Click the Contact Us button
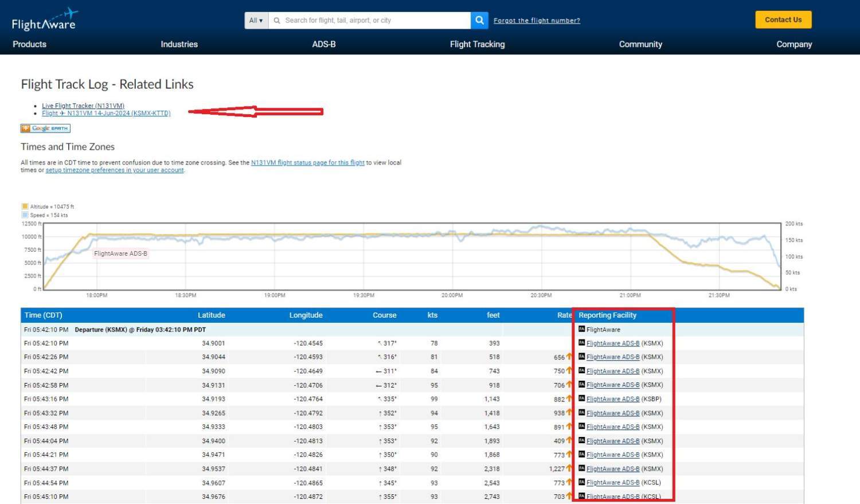 click(x=783, y=19)
